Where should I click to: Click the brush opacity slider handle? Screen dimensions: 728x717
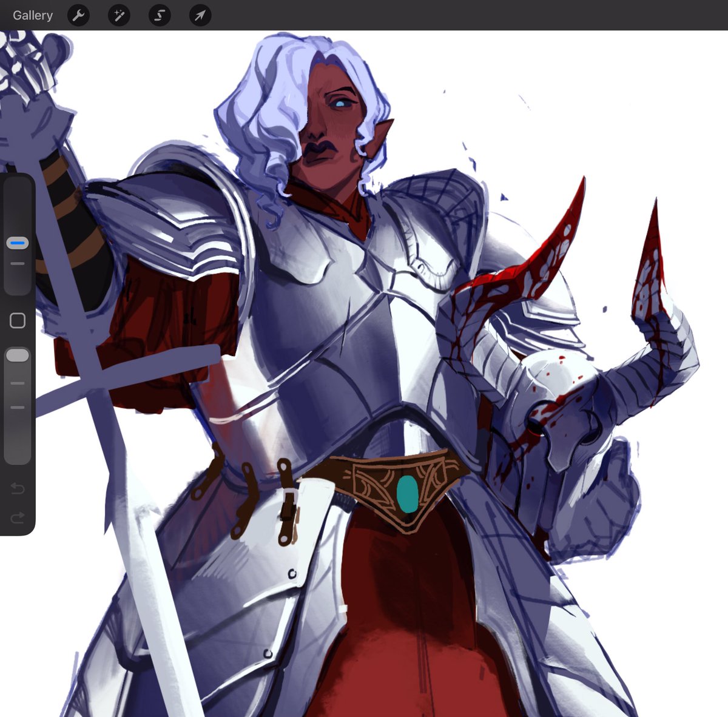(x=18, y=355)
